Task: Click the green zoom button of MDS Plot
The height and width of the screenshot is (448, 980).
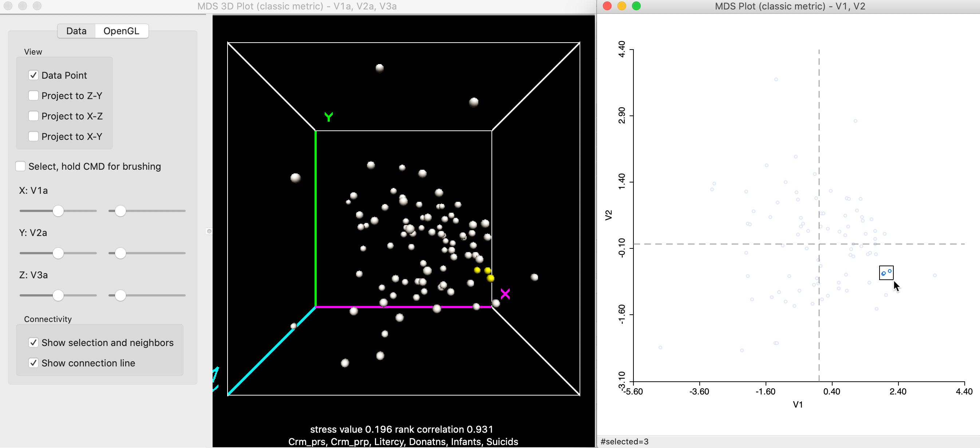Action: point(636,6)
